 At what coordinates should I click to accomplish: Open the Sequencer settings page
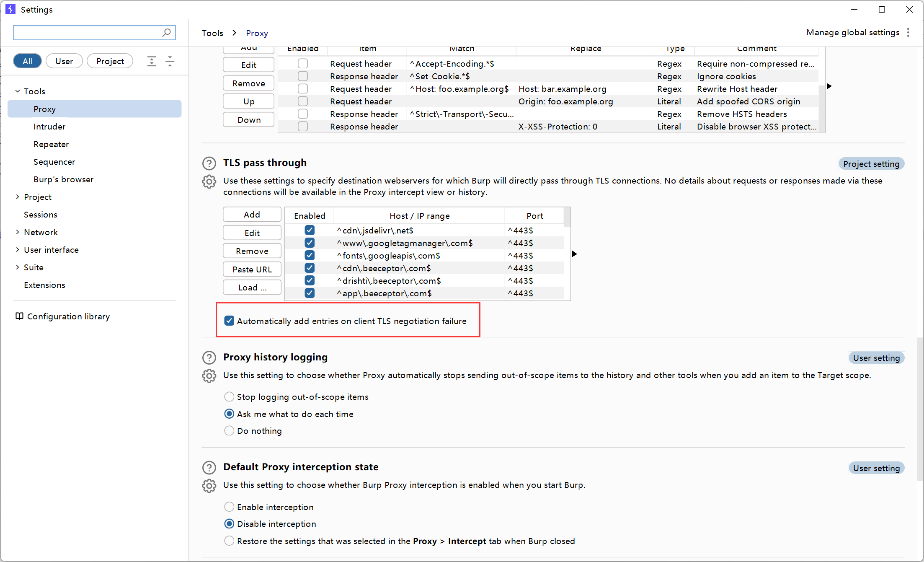click(54, 162)
